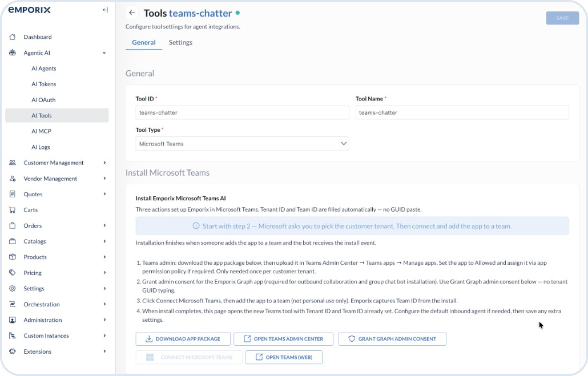Screen dimensions: 588x376
Task: Expand the Quotes chevron
Action: [x=104, y=194]
